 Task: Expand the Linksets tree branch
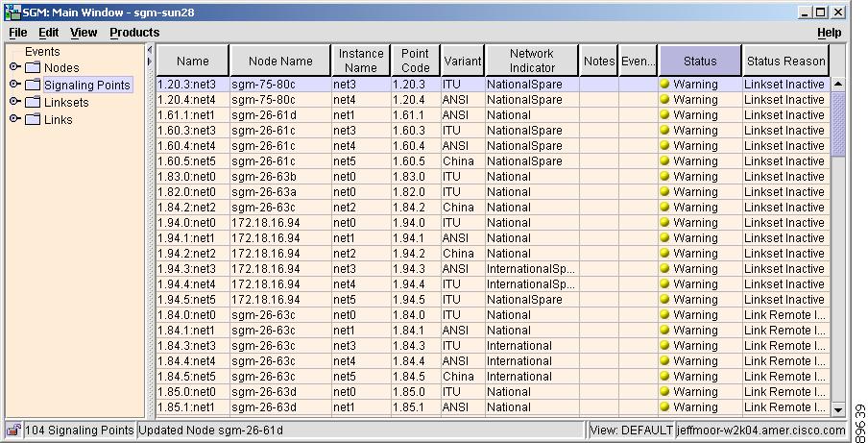click(15, 102)
